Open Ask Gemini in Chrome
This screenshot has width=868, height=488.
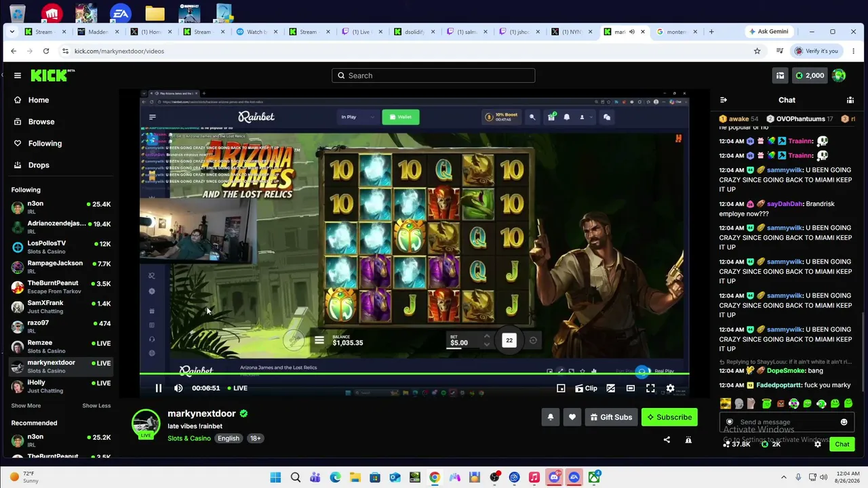[768, 32]
